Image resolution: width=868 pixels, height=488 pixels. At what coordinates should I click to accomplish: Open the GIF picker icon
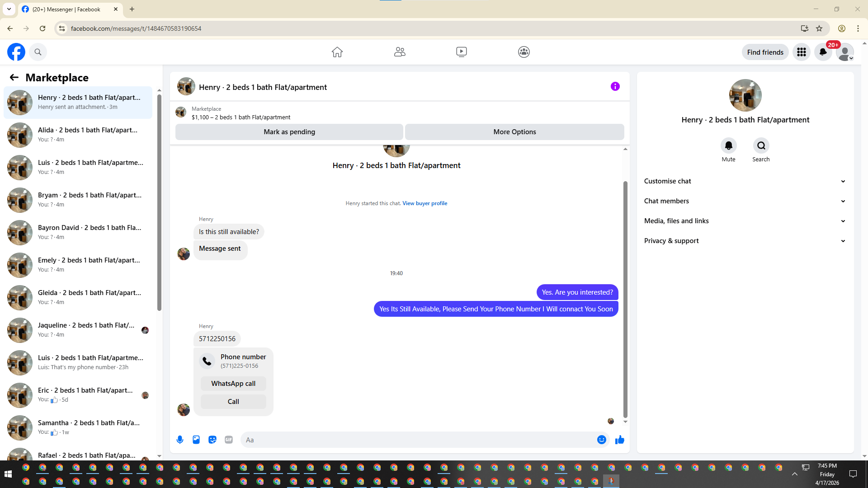coord(229,440)
